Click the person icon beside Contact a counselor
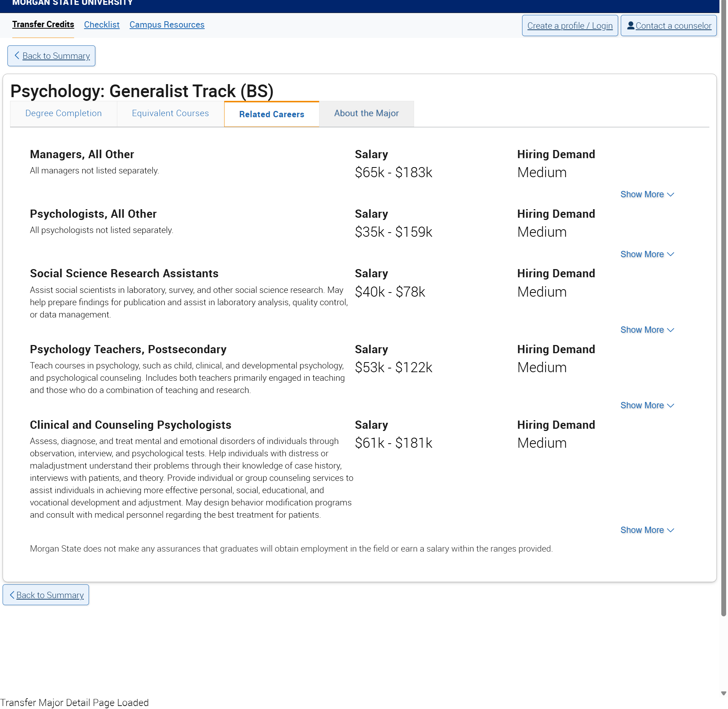Image resolution: width=728 pixels, height=709 pixels. coord(630,25)
